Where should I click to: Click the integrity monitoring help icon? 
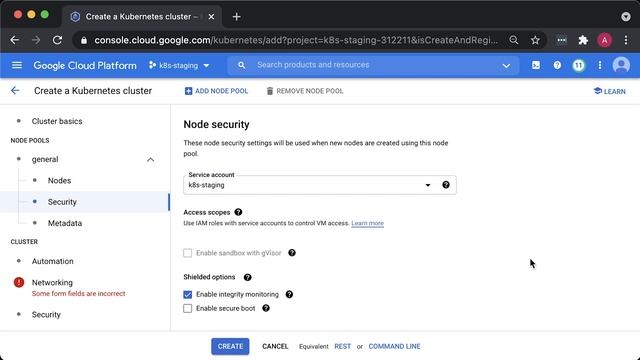click(x=289, y=294)
